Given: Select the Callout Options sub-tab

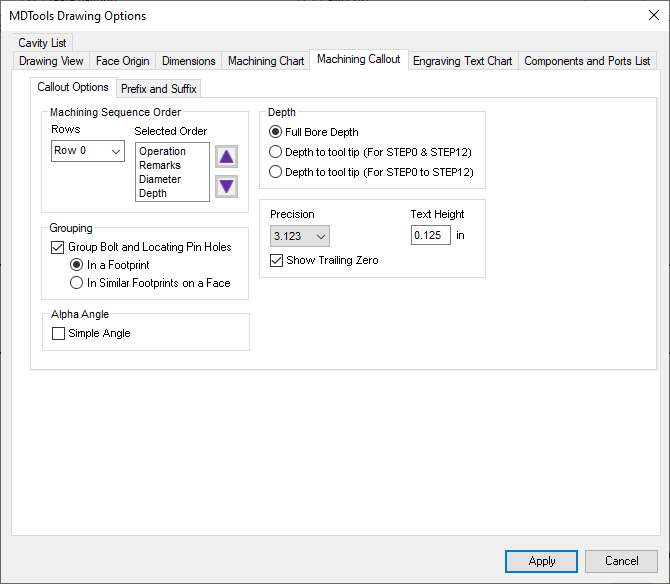Looking at the screenshot, I should [73, 87].
